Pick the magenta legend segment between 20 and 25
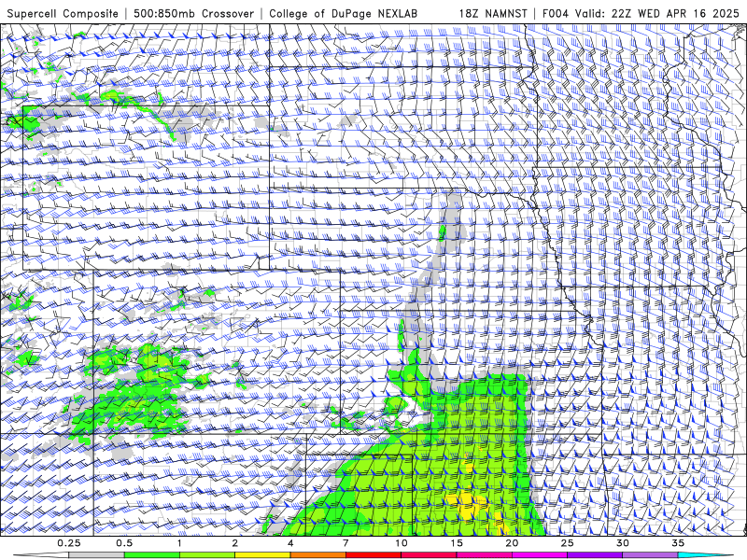Screen dimensions: 747x560 coord(540,555)
